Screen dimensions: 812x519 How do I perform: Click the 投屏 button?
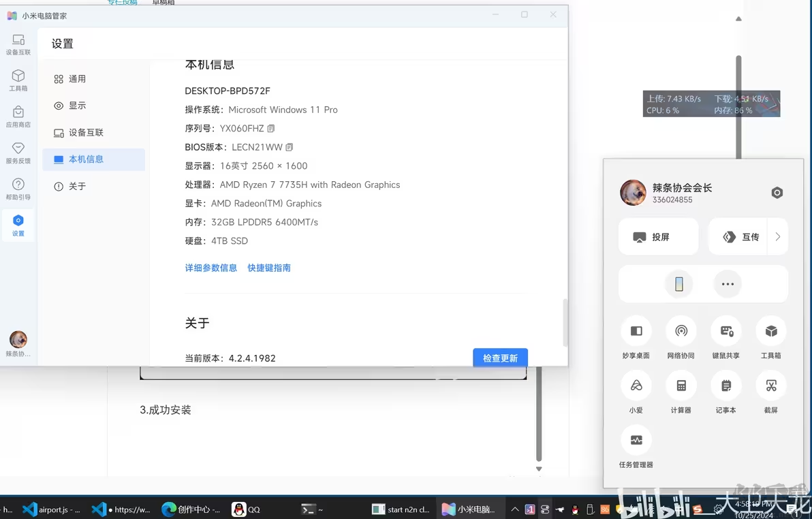coord(658,237)
